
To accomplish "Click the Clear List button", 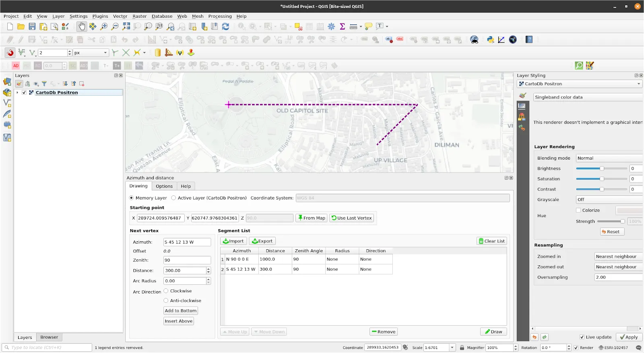I will 491,241.
